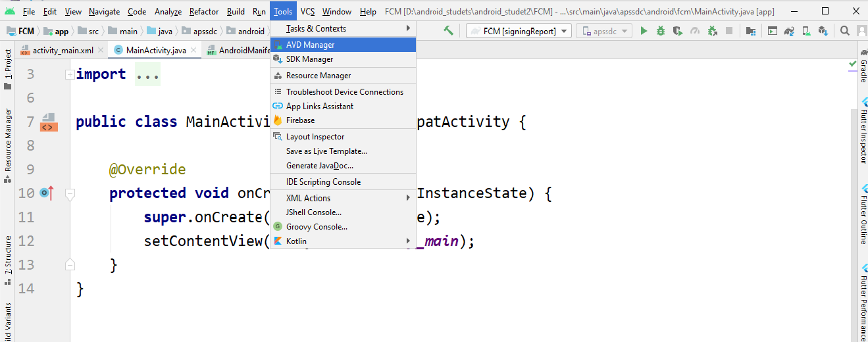Start debugging with the green bug icon
Viewport: 868px width, 342px height.
coord(661,31)
